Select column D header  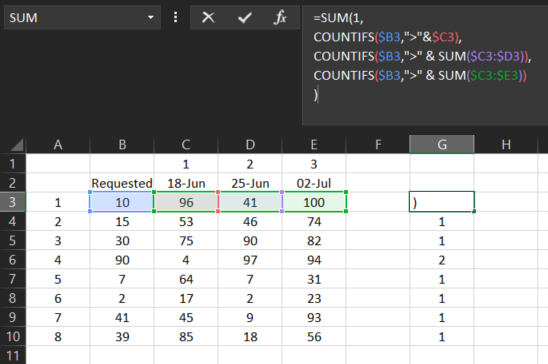250,144
